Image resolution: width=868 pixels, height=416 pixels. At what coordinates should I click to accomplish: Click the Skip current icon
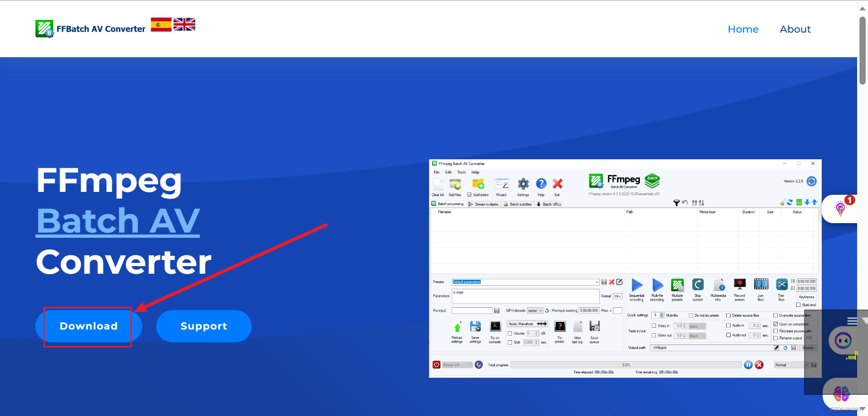pos(698,285)
